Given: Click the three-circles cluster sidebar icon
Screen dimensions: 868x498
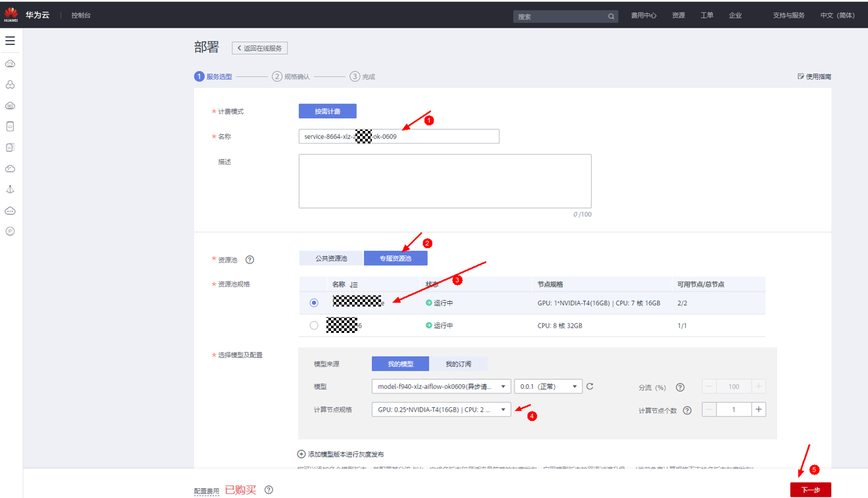Looking at the screenshot, I should [10, 85].
